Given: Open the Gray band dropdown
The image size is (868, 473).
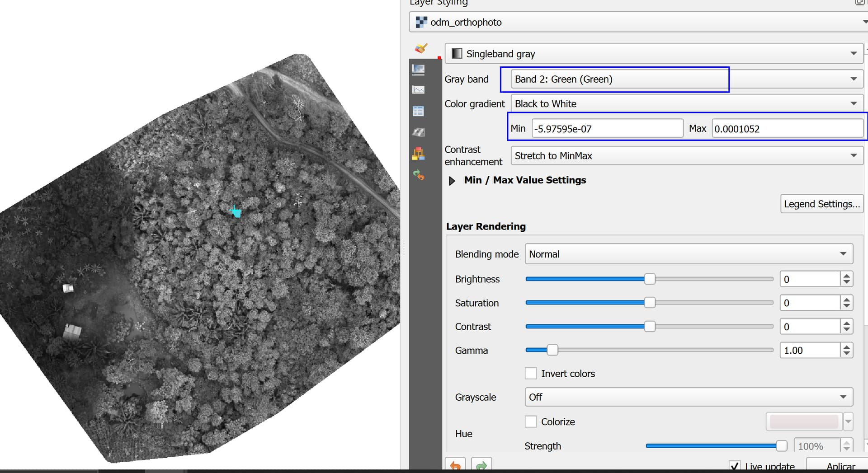Looking at the screenshot, I should pyautogui.click(x=854, y=79).
